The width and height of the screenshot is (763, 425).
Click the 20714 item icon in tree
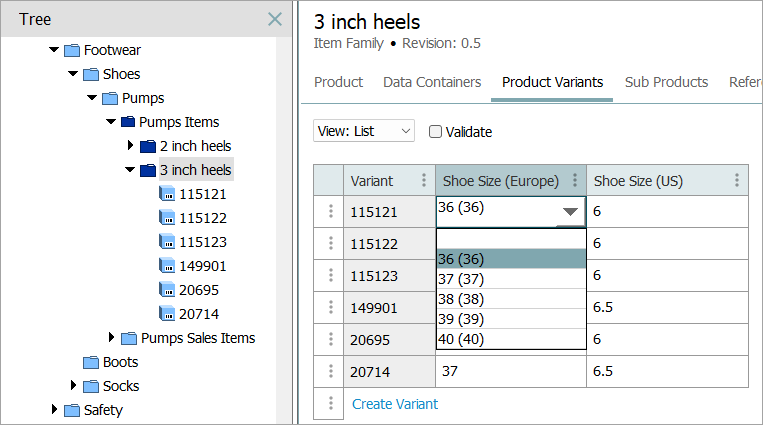pos(166,314)
